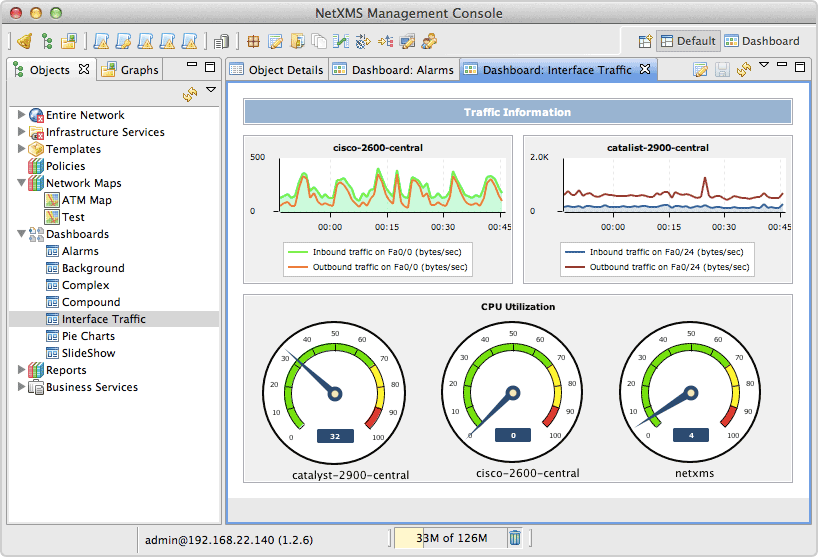Open the Objects panel view menu arrow
Image resolution: width=818 pixels, height=557 pixels.
(211, 90)
